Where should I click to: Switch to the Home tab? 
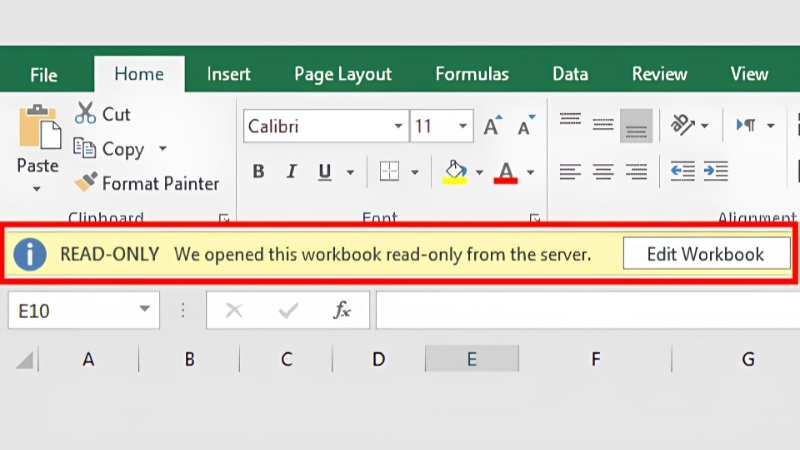[139, 74]
